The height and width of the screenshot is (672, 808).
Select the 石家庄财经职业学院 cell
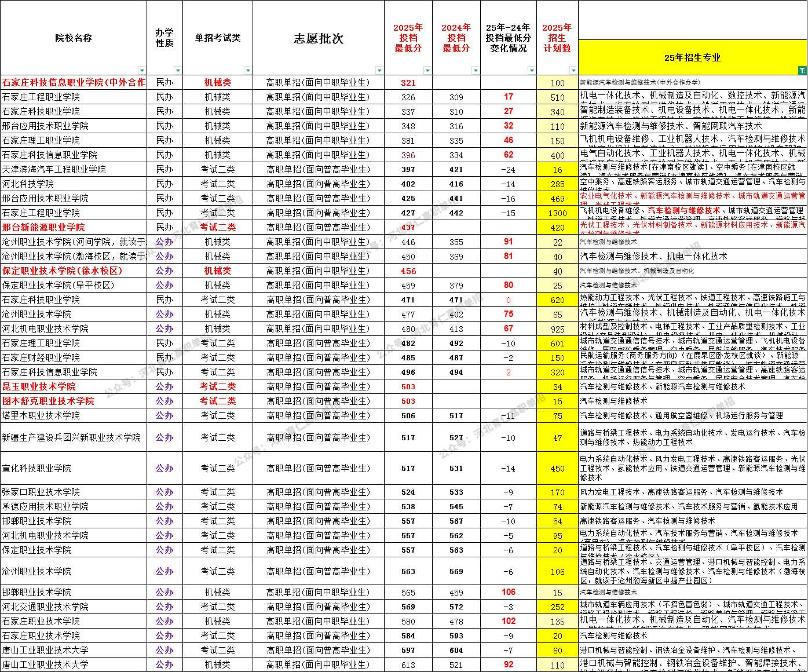click(74, 357)
